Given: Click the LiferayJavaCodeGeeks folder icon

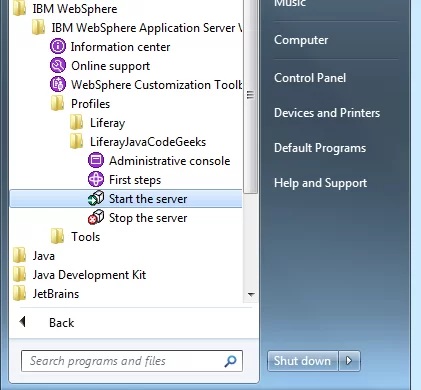Looking at the screenshot, I should 76,141.
